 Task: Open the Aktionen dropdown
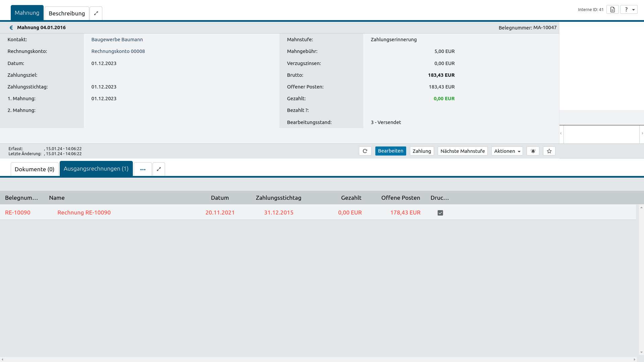coord(507,151)
